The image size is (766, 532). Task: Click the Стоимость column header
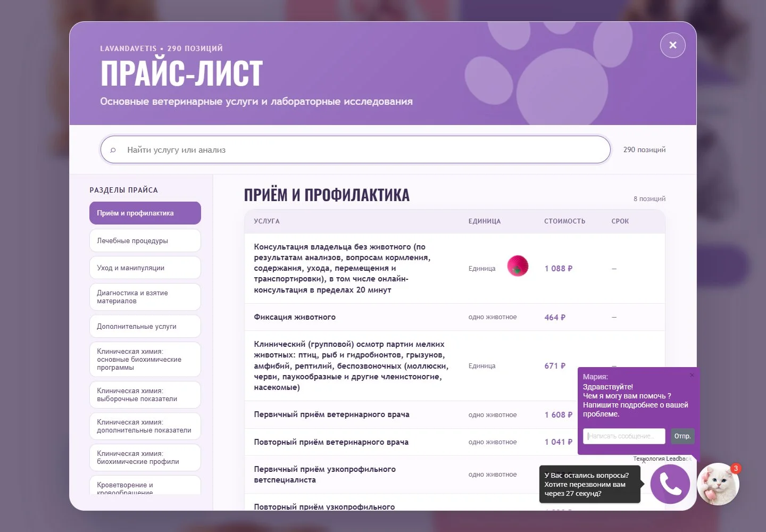(564, 221)
